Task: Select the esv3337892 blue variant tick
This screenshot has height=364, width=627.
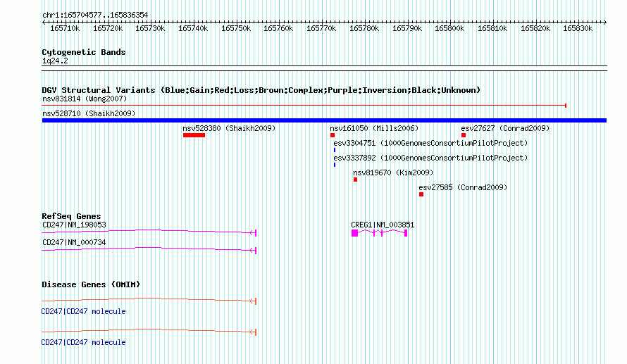Action: tap(335, 165)
